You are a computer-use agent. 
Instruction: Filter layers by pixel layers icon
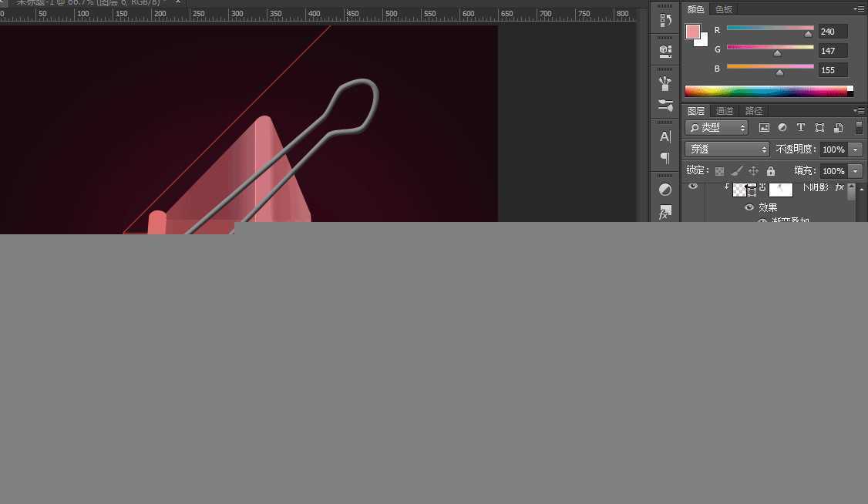coord(764,128)
